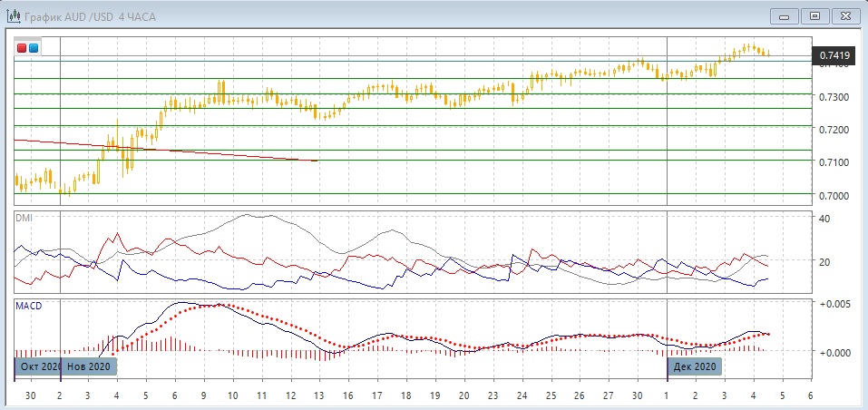Image resolution: width=868 pixels, height=410 pixels.
Task: Select the current price tag 0.7419
Action: [834, 55]
